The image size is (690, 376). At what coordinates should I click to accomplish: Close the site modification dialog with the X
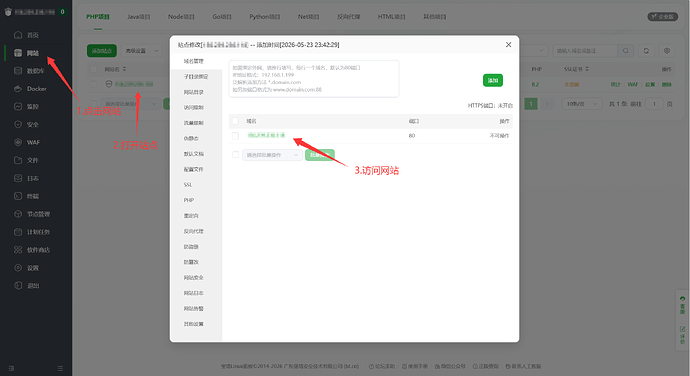(508, 44)
